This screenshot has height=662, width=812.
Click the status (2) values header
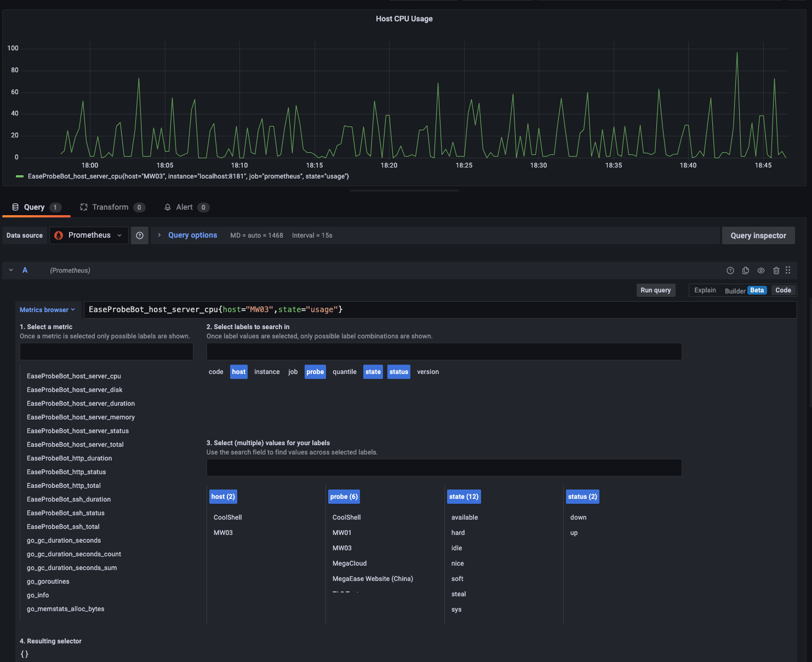(582, 497)
